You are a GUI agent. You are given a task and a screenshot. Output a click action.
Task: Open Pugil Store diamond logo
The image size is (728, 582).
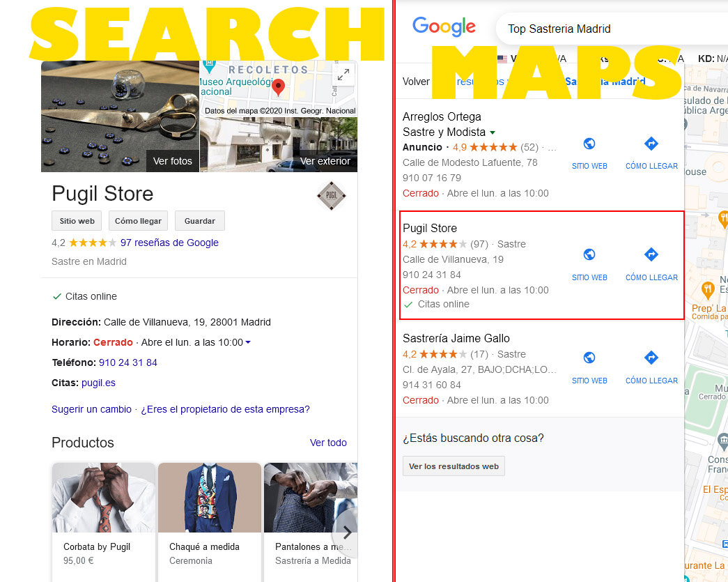click(x=332, y=196)
